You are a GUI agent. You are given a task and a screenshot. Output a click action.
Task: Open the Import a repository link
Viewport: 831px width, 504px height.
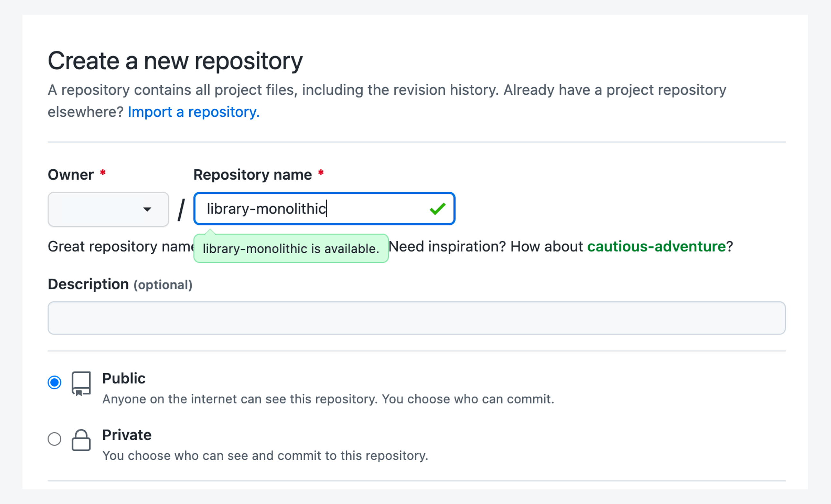193,112
